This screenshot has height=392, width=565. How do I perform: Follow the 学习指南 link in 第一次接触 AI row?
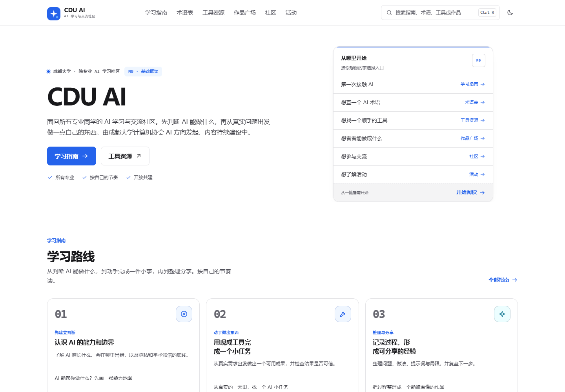(x=473, y=84)
